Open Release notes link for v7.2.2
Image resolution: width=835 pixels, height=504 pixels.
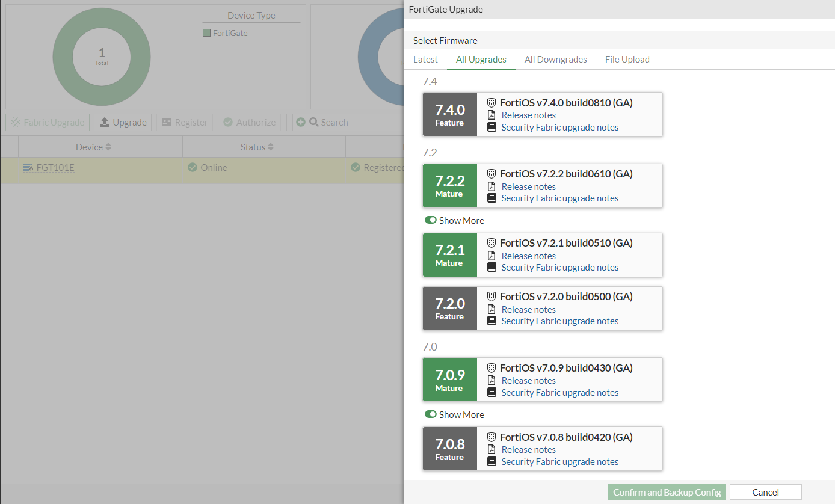pos(529,187)
